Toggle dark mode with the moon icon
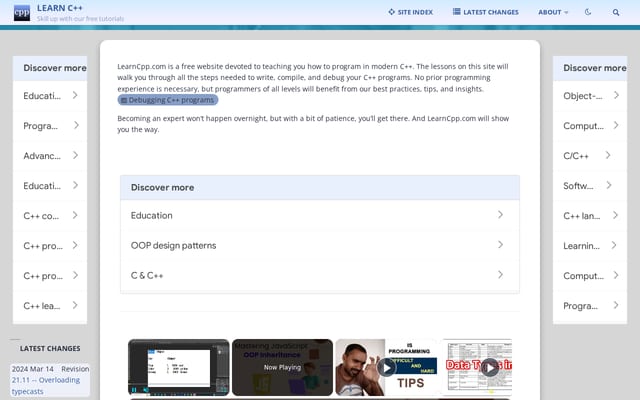Screen dimensions: 640x400 click(588, 12)
